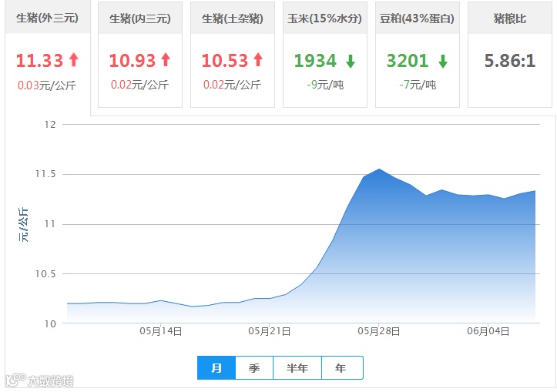The image size is (557, 392).
Task: Click the 10.5 y-axis label
Action: pos(45,273)
